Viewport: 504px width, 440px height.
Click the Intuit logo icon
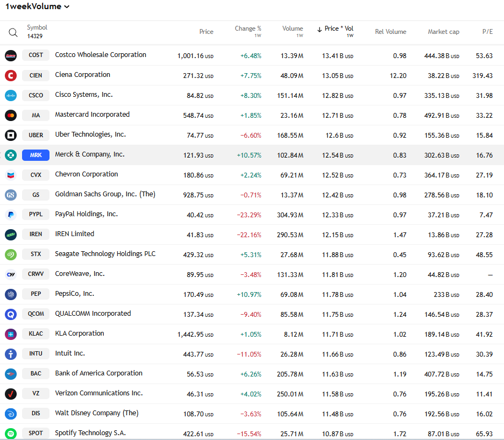(x=11, y=354)
